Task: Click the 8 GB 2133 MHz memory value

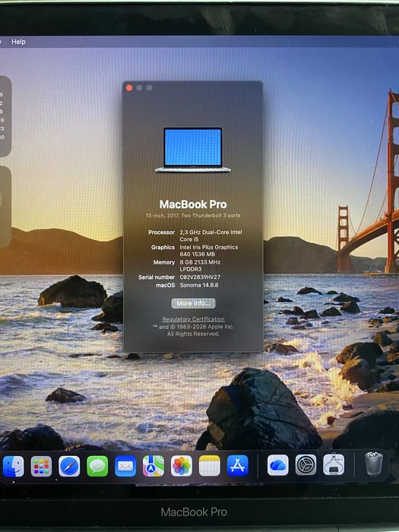Action: coord(200,266)
